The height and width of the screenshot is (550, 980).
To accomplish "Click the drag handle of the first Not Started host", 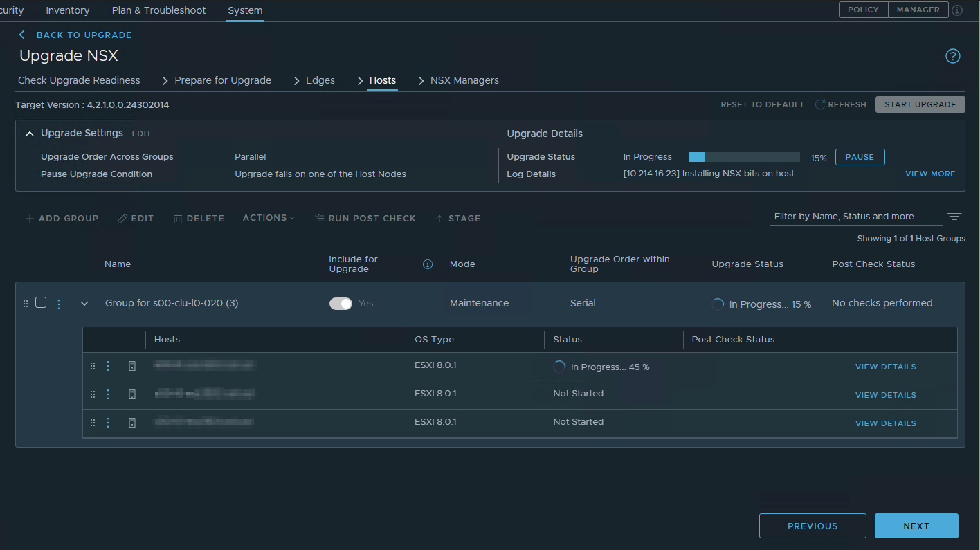I will 93,394.
